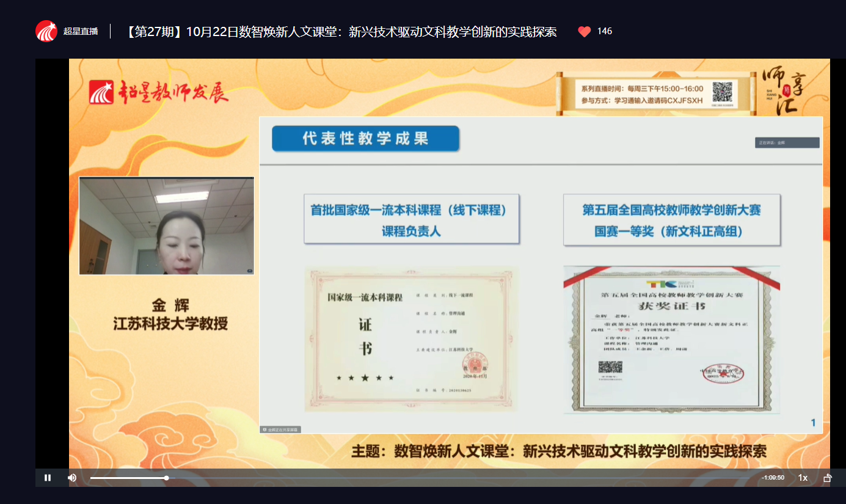This screenshot has width=846, height=504.
Task: Open the 1x playback speed menu
Action: pos(803,478)
